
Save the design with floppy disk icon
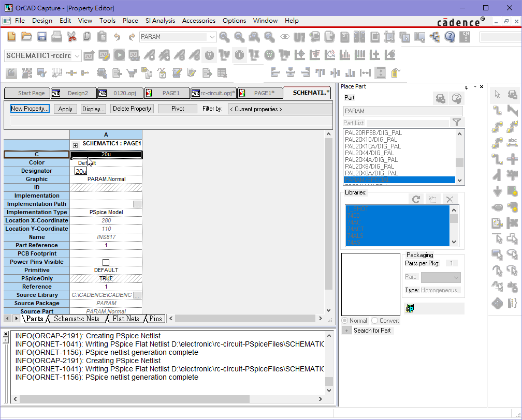click(x=41, y=36)
